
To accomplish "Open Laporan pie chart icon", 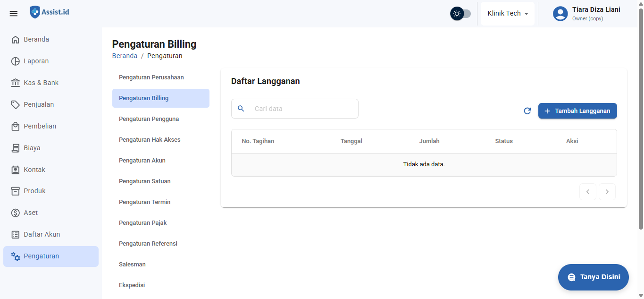I will pyautogui.click(x=16, y=61).
